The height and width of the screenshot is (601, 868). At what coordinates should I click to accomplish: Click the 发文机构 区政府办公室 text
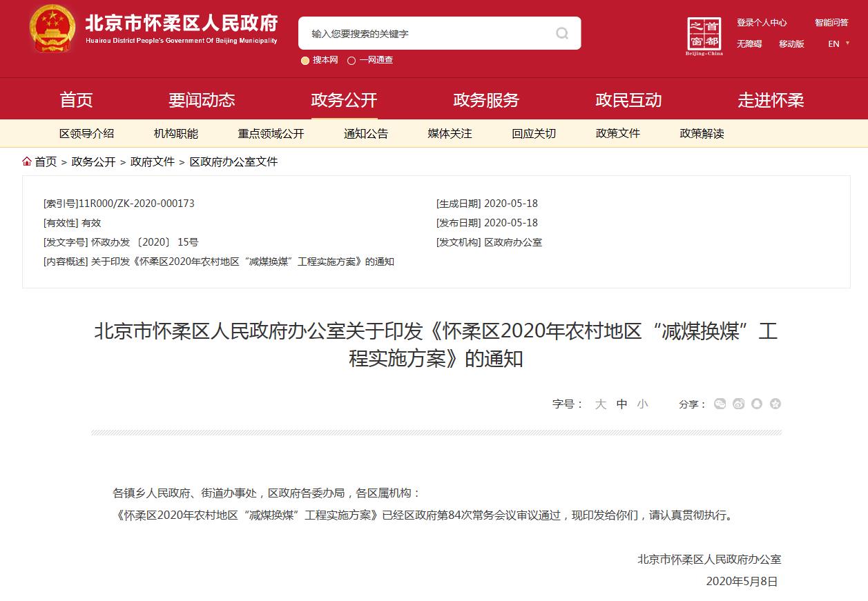point(489,242)
